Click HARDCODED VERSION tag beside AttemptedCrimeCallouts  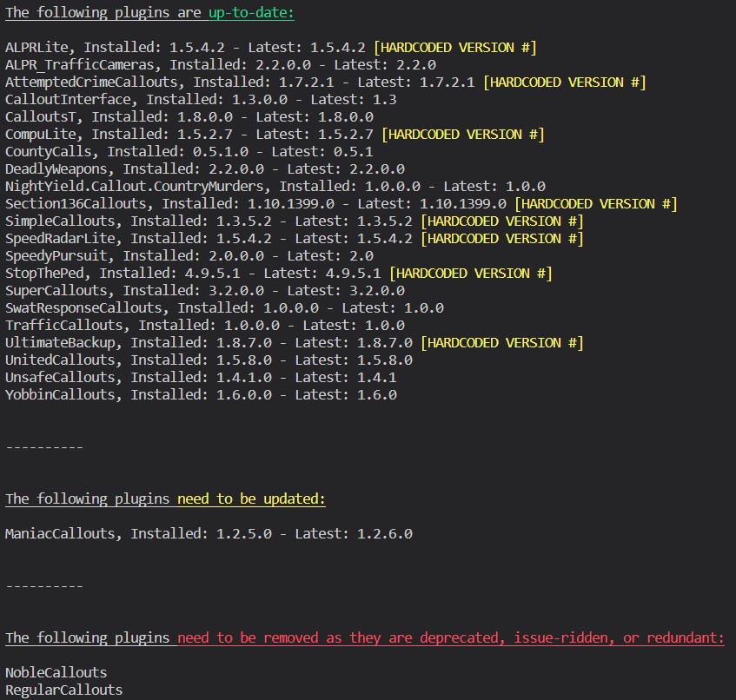(565, 83)
